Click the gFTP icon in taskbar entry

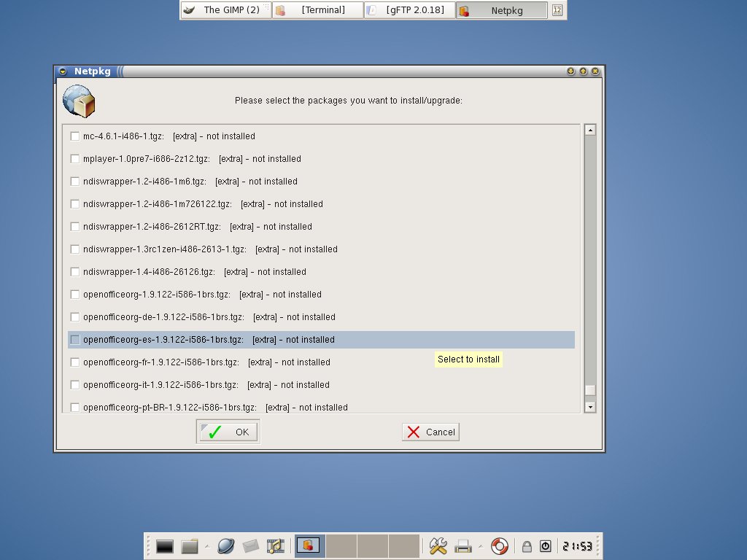click(x=371, y=10)
